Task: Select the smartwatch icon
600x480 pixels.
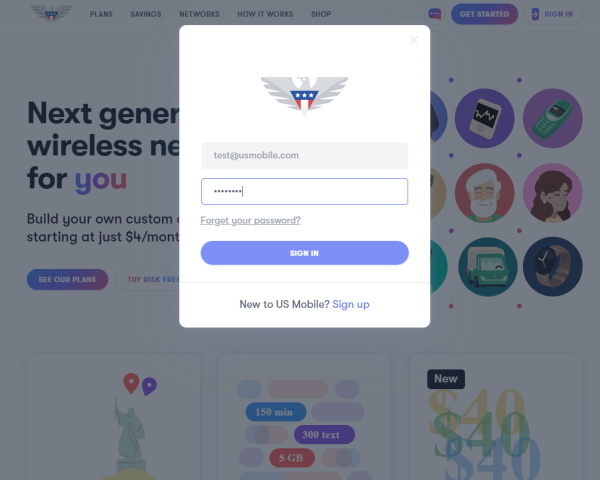Action: [x=553, y=267]
